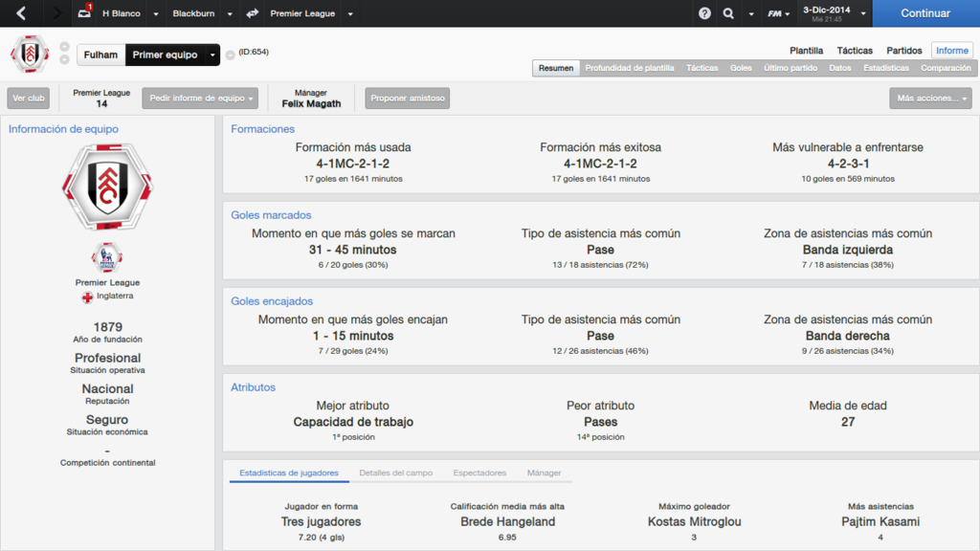The width and height of the screenshot is (980, 551).
Task: Open the Informe menu
Action: (x=952, y=51)
